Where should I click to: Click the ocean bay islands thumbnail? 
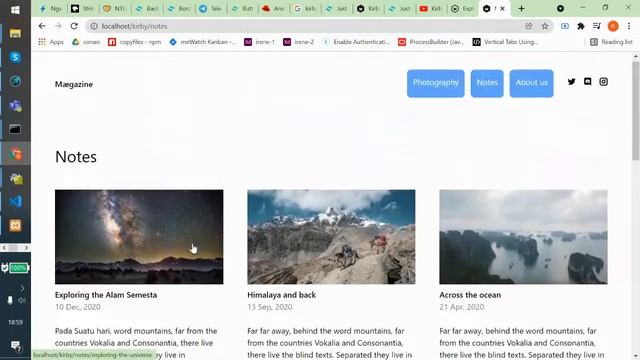(x=523, y=237)
